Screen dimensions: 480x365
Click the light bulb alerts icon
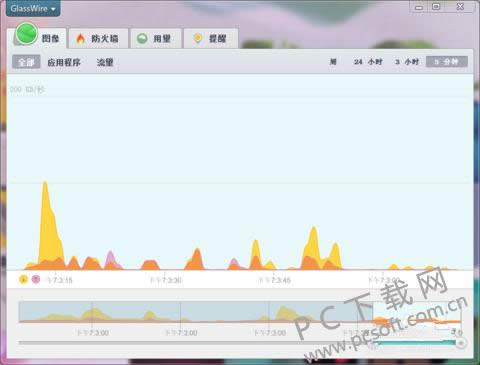[198, 39]
